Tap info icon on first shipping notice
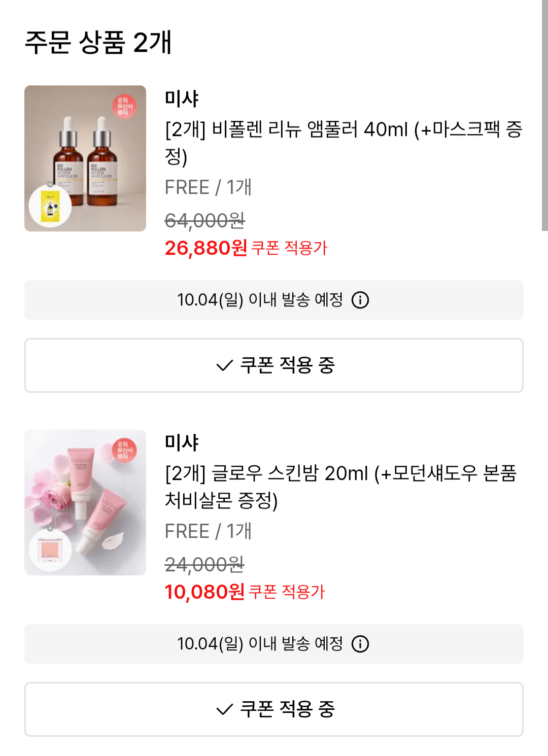Image resolution: width=548 pixels, height=756 pixels. [360, 300]
